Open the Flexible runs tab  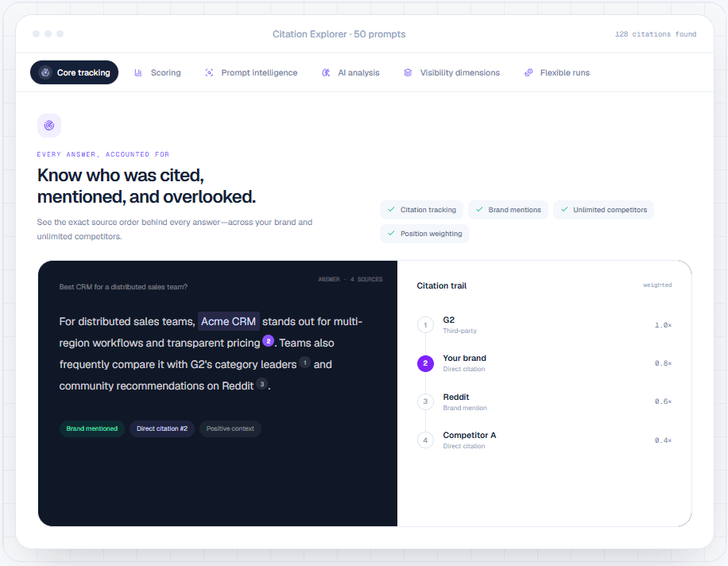(x=557, y=72)
